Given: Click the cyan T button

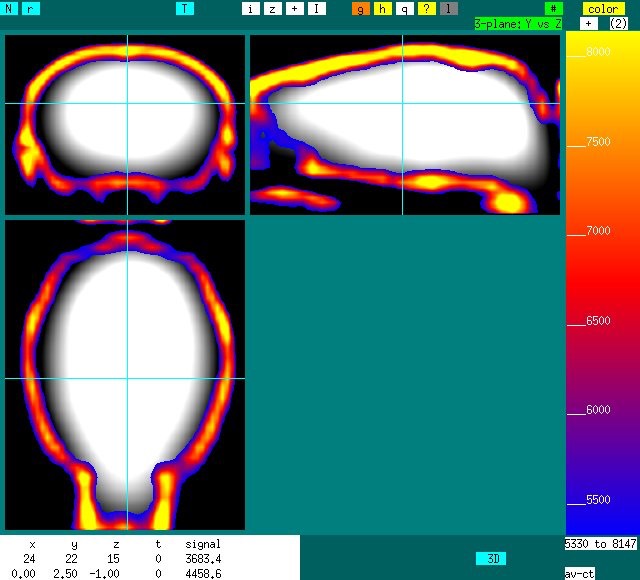Looking at the screenshot, I should coord(185,9).
